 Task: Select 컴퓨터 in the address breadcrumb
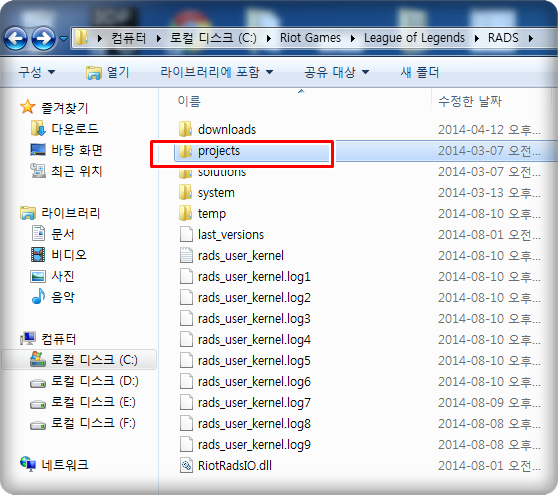(x=129, y=38)
